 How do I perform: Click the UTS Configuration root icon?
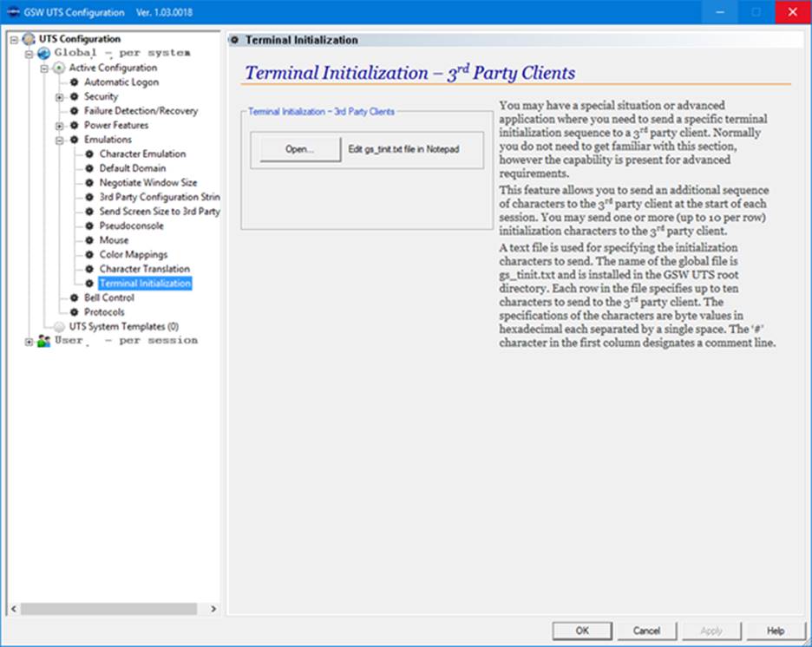coord(29,39)
